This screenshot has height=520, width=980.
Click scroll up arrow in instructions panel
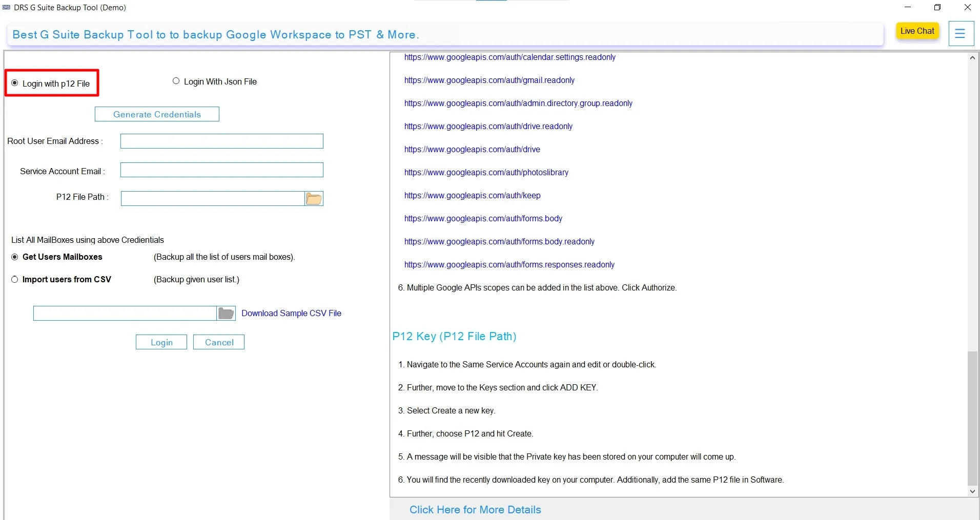tap(972, 58)
